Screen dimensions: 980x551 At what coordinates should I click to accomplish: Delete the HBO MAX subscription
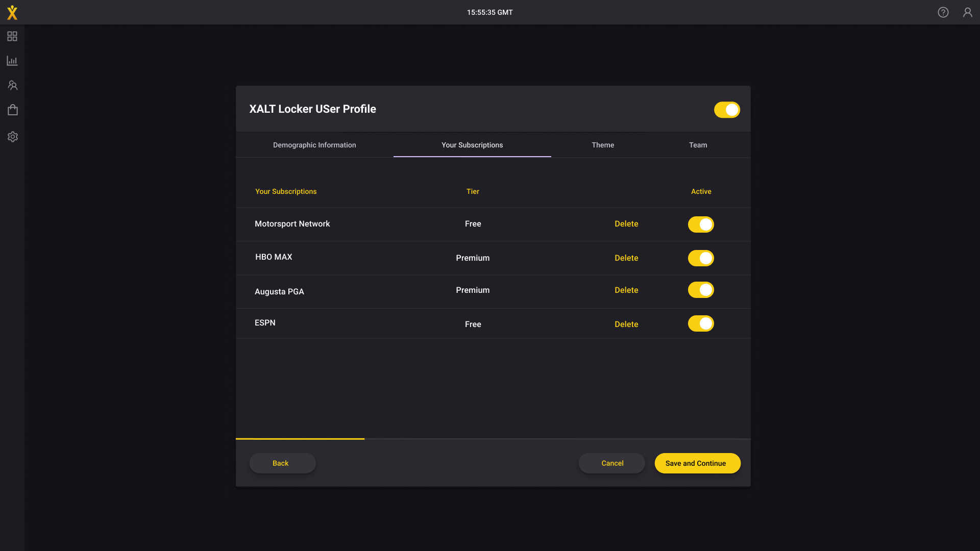[x=626, y=258]
